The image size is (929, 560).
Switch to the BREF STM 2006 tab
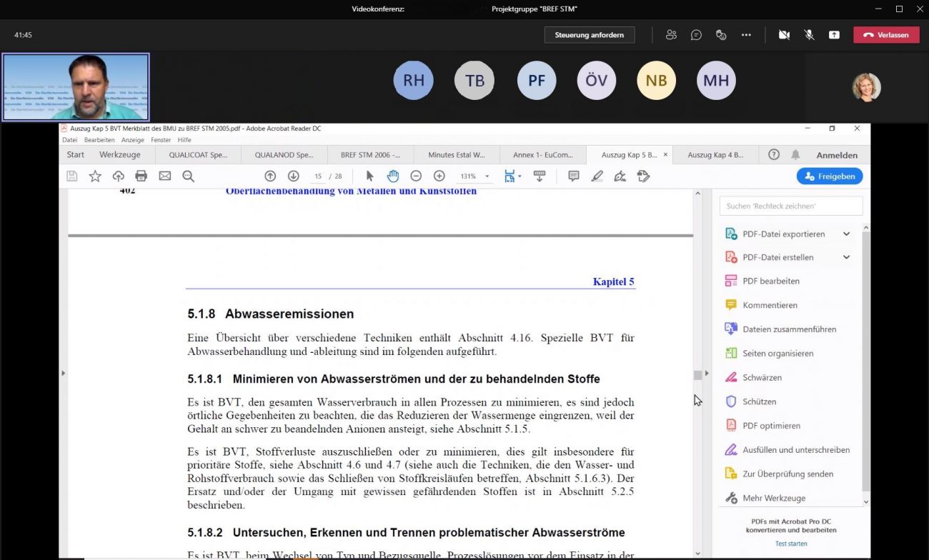tap(370, 154)
